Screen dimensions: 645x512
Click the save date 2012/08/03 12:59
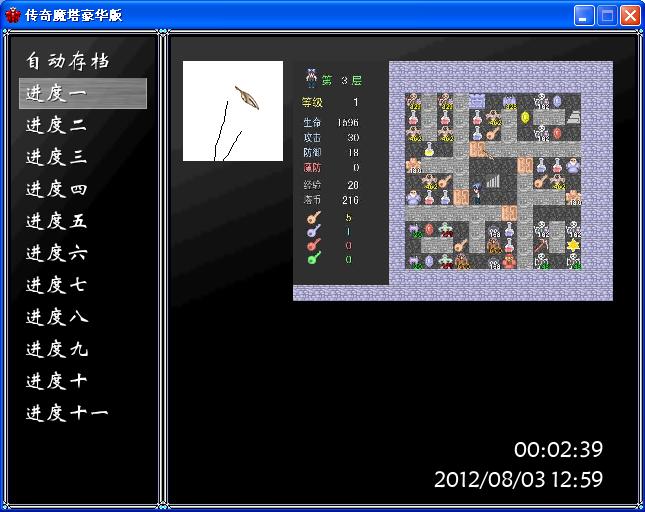tap(519, 479)
